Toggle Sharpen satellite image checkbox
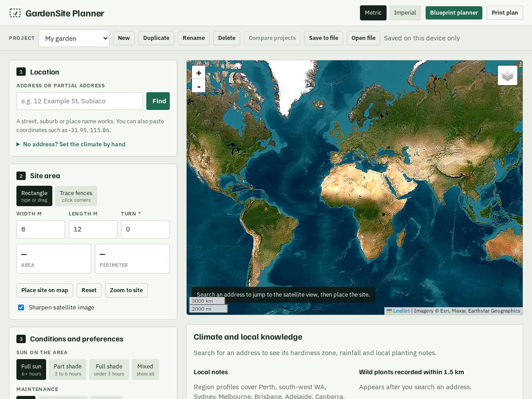This screenshot has height=399, width=532. point(21,307)
